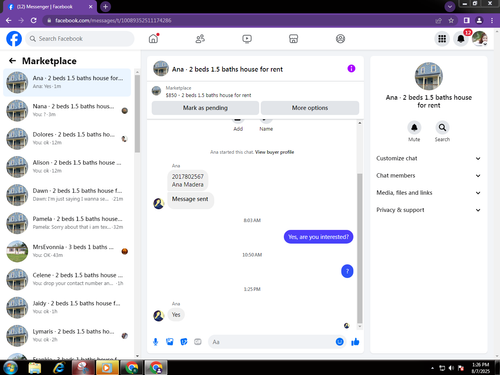Screen dimensions: 500x375
Task: Mute this chat with the bell icon
Action: tap(414, 128)
